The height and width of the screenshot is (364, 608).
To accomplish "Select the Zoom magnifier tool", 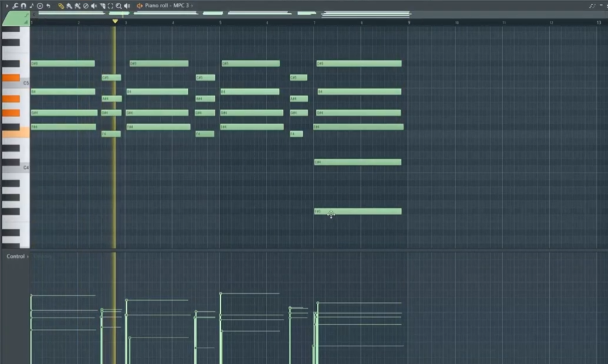I will [x=119, y=6].
